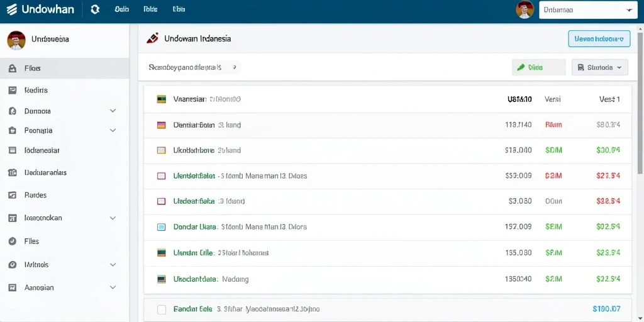Click the Uledeantlaka row icon
The image size is (644, 322).
162,201
